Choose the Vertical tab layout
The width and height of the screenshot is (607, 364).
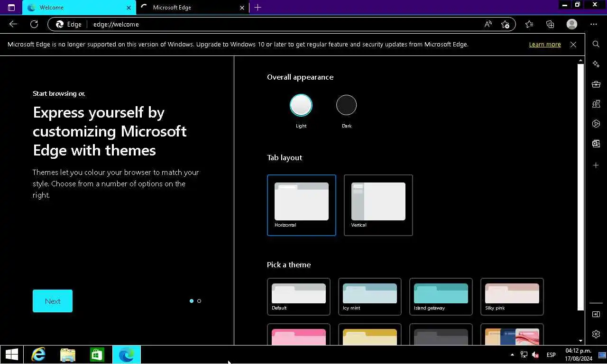(x=378, y=205)
